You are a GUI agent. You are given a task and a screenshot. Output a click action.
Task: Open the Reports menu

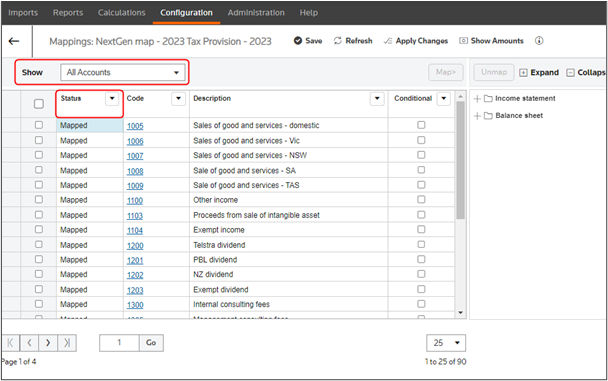(68, 12)
